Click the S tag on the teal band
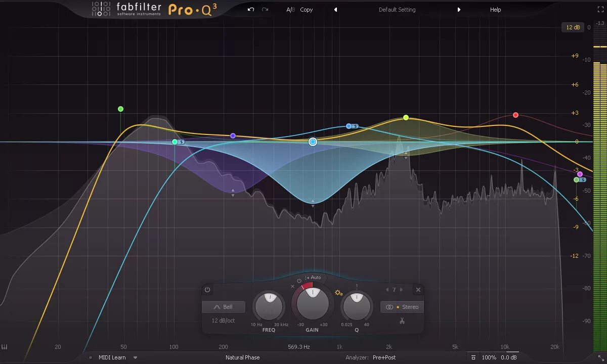The width and height of the screenshot is (607, 364). tap(182, 142)
